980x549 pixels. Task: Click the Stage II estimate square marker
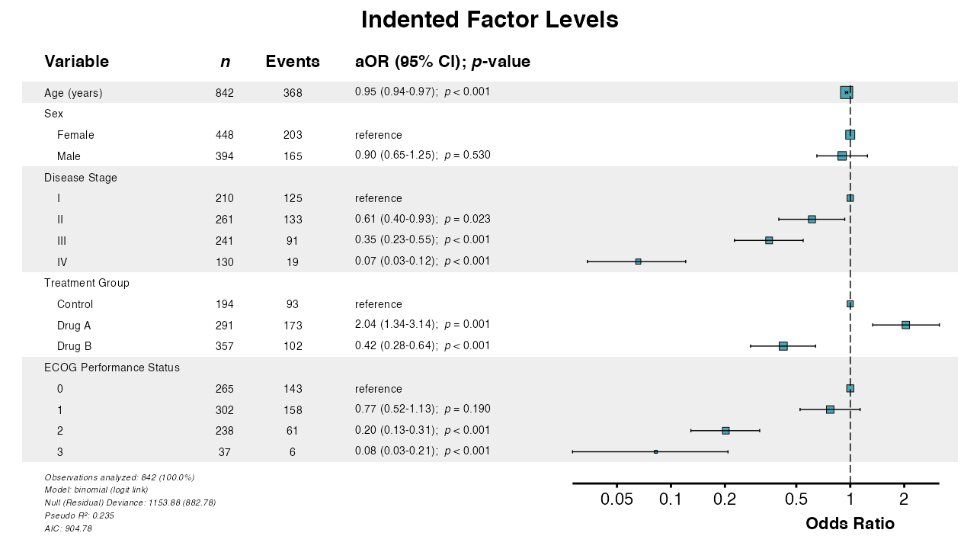(812, 219)
